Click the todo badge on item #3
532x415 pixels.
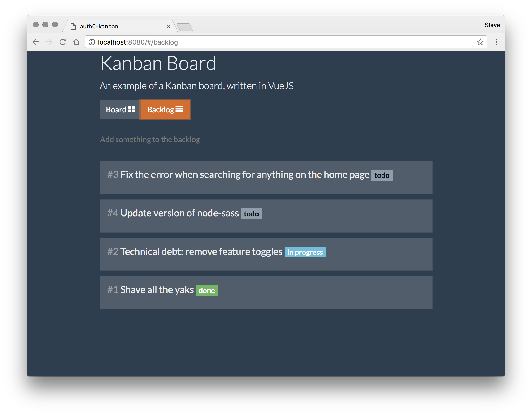point(382,175)
